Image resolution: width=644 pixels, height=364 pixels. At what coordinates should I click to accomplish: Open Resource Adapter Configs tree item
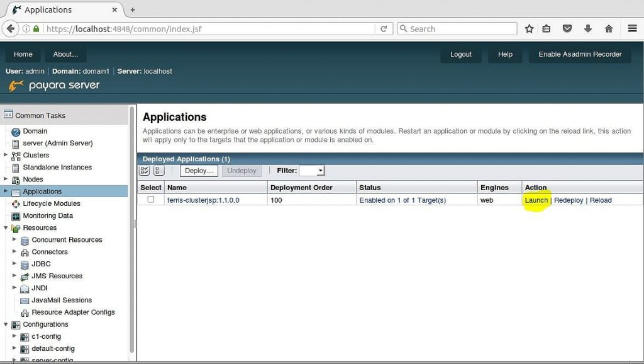[73, 312]
